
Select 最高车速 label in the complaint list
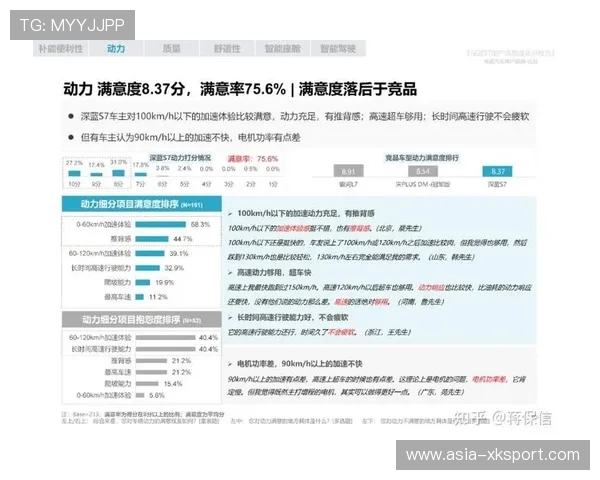pos(118,372)
